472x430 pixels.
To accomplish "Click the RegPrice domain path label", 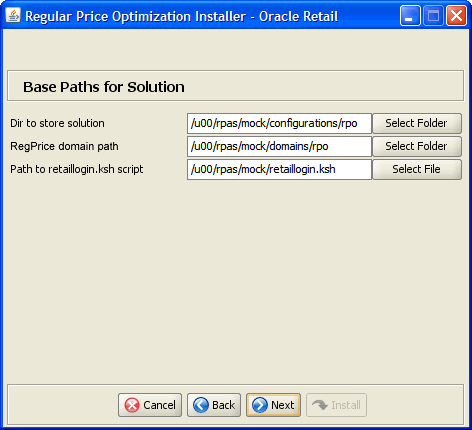I will pyautogui.click(x=64, y=146).
